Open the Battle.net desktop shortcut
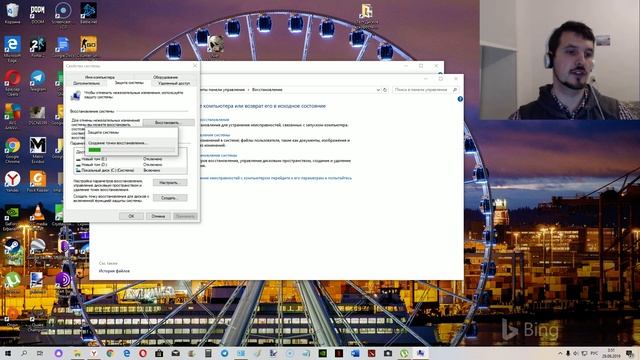 tap(88, 13)
